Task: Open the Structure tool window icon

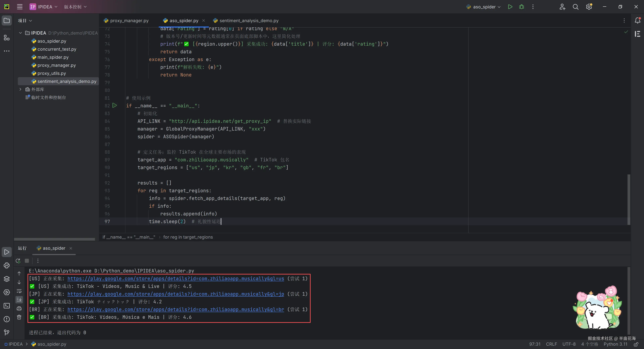Action: (7, 38)
